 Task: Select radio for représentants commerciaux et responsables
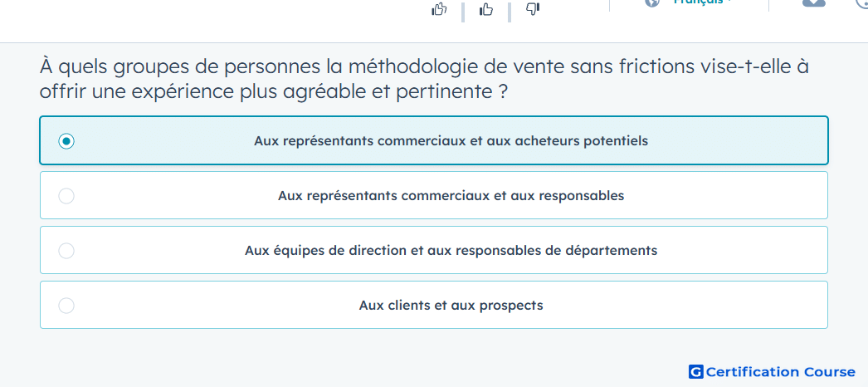(66, 196)
